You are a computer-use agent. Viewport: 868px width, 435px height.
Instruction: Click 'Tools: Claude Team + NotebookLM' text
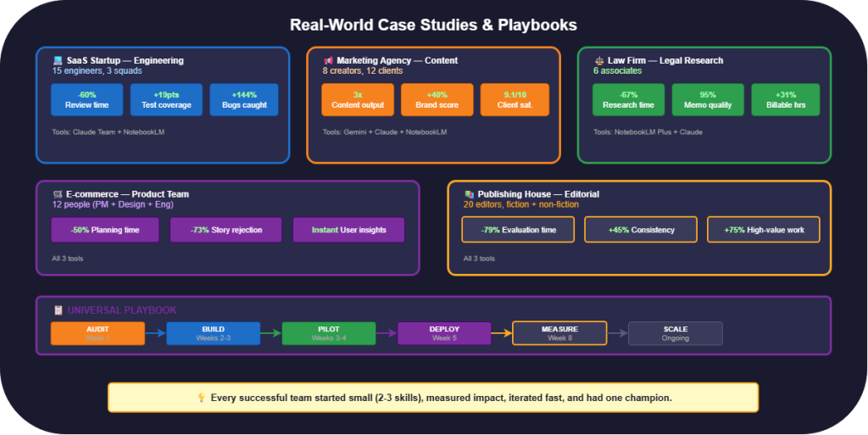point(108,131)
